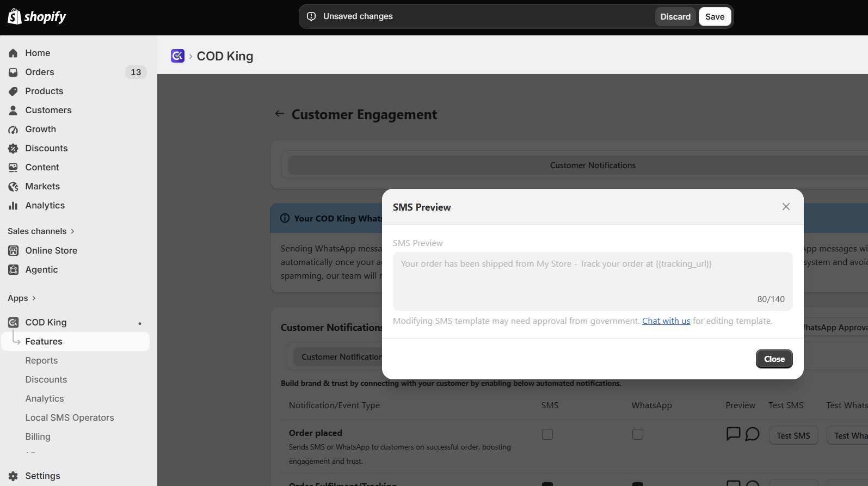This screenshot has height=486, width=868.
Task: Click the COD King breadcrumb app icon
Action: [177, 56]
